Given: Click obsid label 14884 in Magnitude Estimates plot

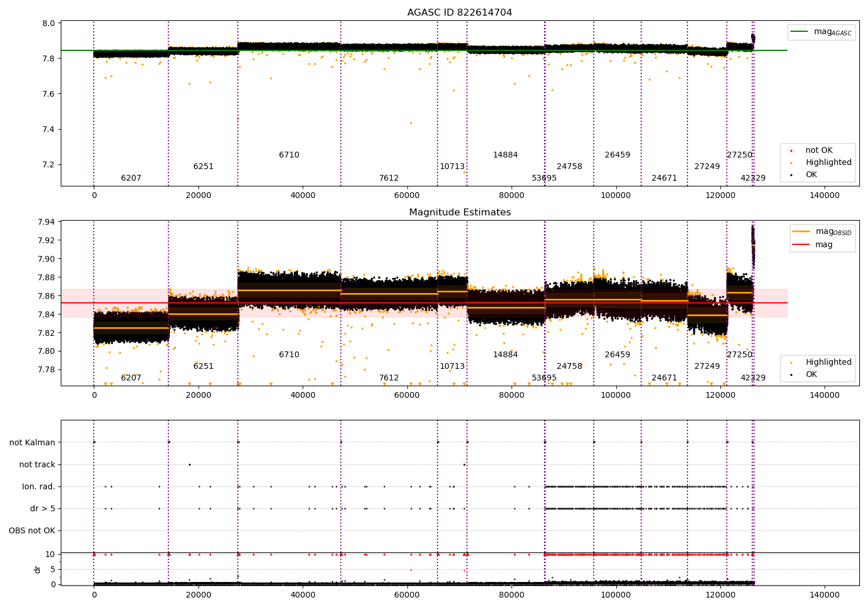Looking at the screenshot, I should [505, 355].
